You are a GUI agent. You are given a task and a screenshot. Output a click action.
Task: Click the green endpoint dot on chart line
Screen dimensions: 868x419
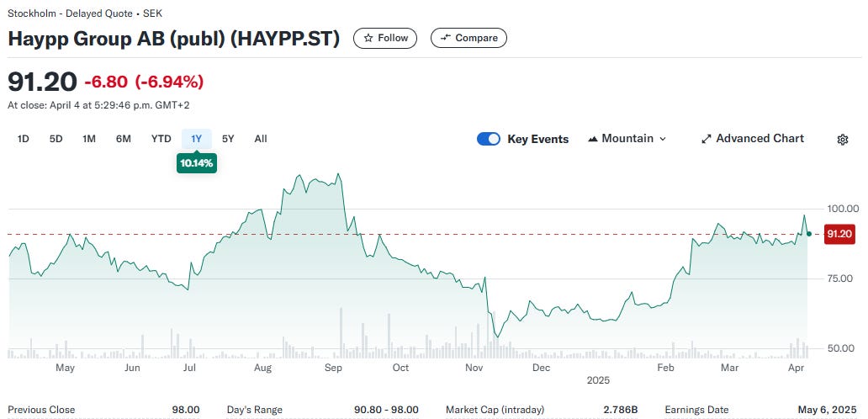tap(809, 234)
